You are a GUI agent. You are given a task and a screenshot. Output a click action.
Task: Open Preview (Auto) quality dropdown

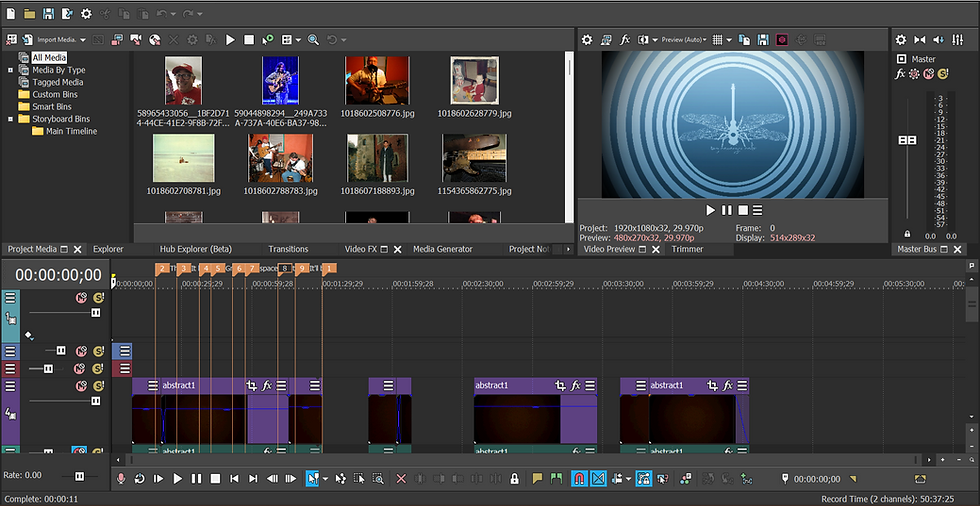tap(684, 40)
